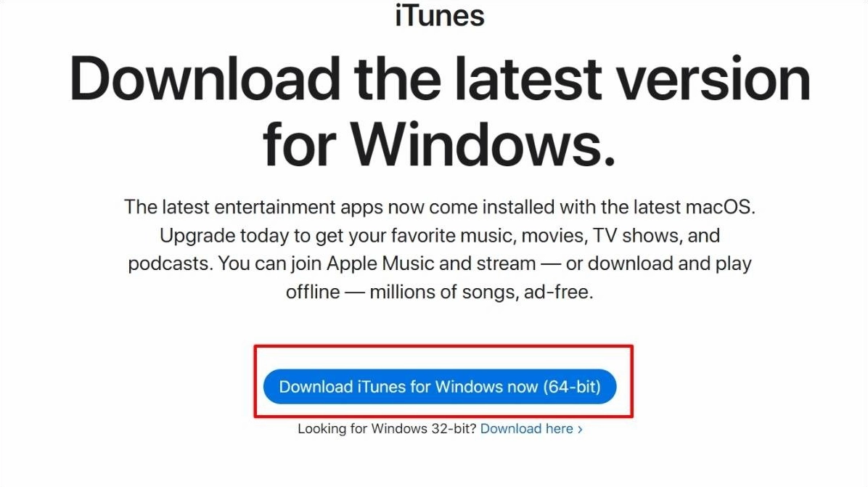The height and width of the screenshot is (487, 868).
Task: Click the word offline in the paragraph
Action: (313, 292)
